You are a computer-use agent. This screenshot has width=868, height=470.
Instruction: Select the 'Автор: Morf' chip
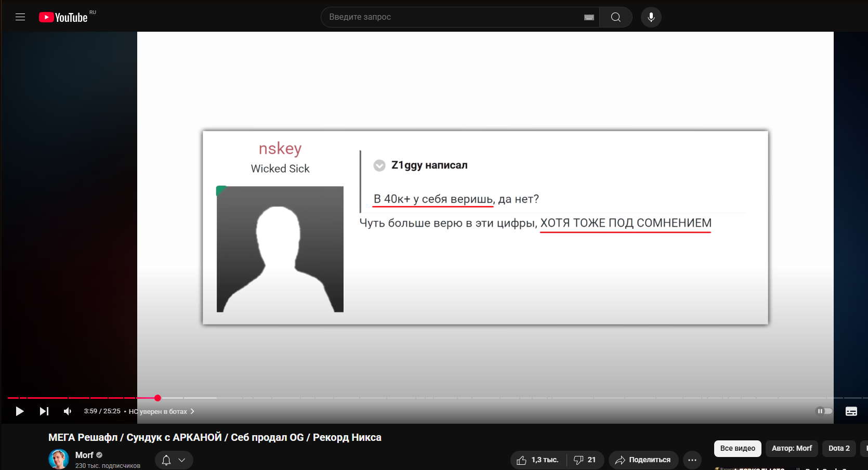(x=792, y=448)
